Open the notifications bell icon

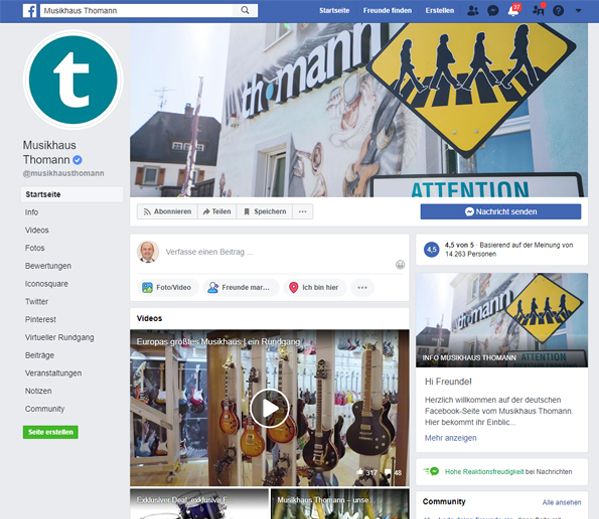click(513, 10)
